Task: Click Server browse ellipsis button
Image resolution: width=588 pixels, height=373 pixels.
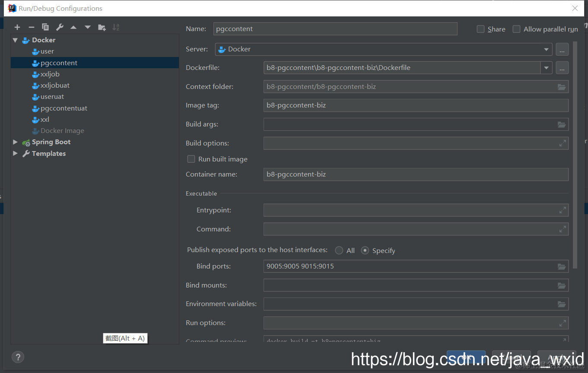Action: coord(562,49)
